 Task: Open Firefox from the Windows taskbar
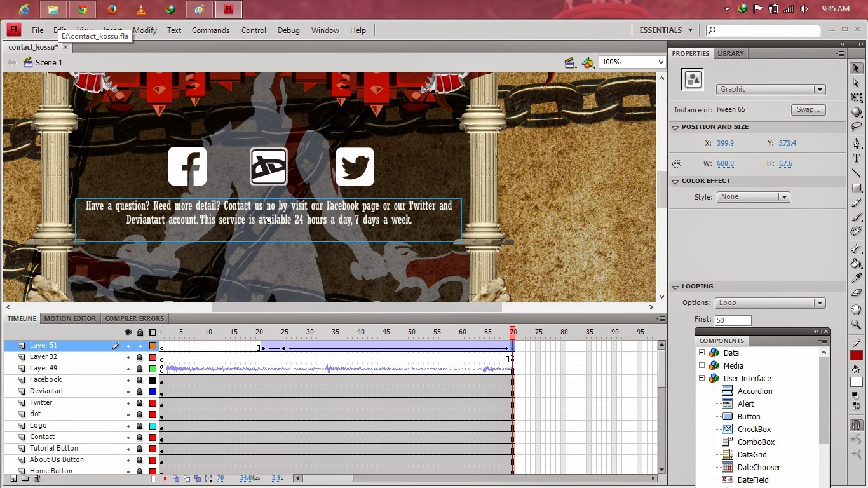coord(112,10)
